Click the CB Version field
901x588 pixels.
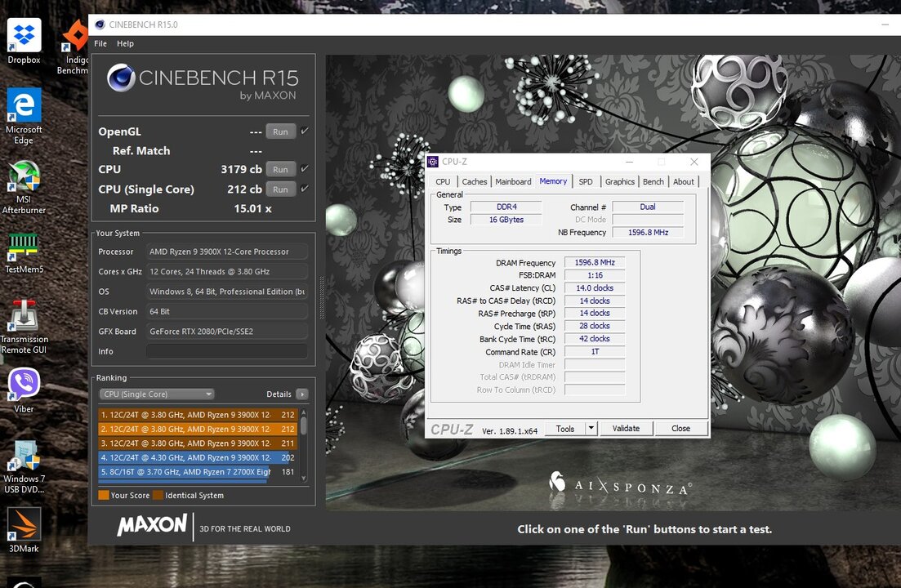226,311
